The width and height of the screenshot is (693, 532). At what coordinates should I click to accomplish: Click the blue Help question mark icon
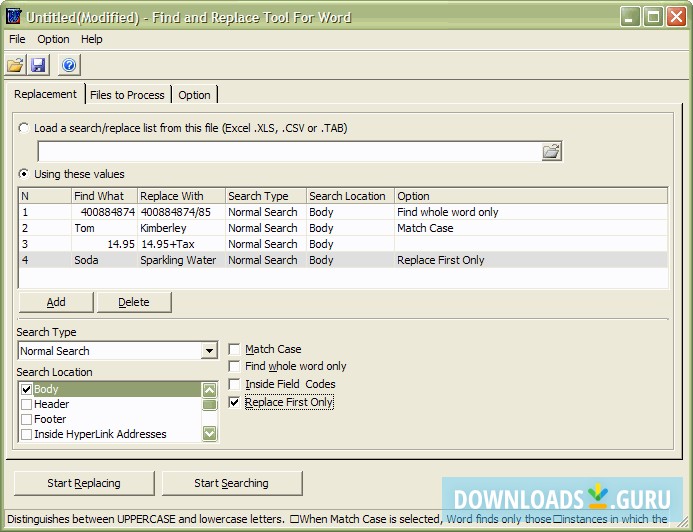click(x=69, y=65)
